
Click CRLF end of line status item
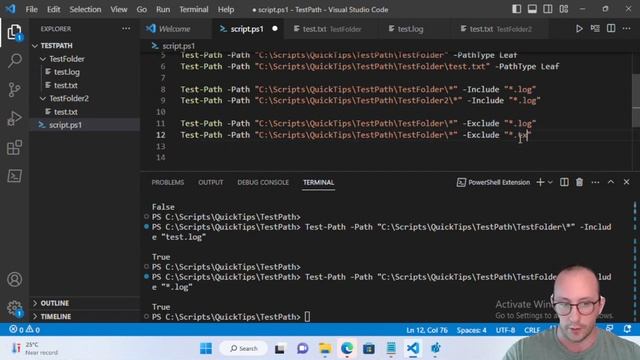click(532, 330)
